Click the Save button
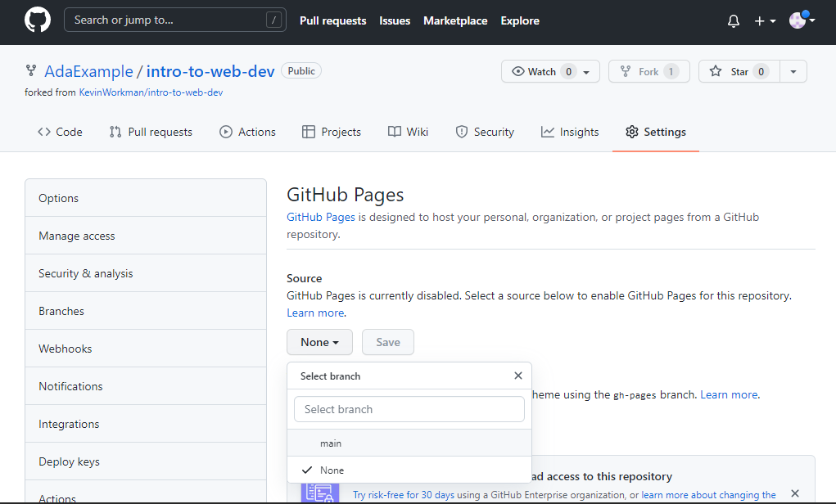The height and width of the screenshot is (504, 836). click(387, 342)
